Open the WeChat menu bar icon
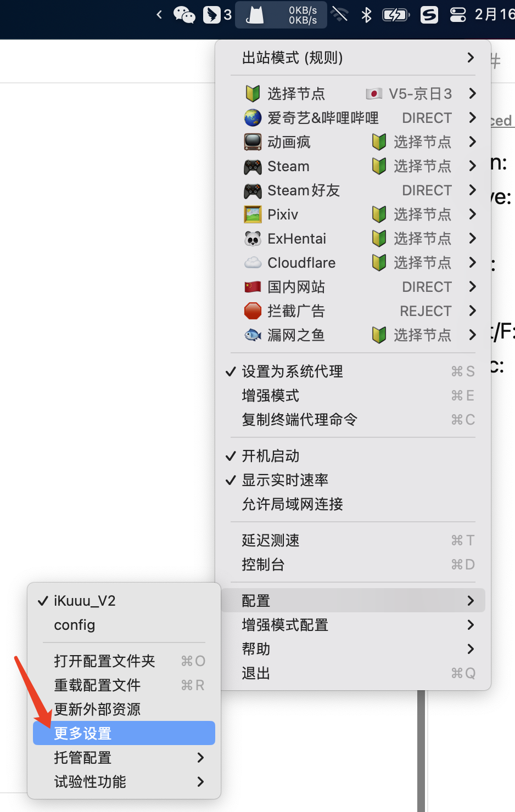Viewport: 515px width, 812px height. click(x=184, y=15)
